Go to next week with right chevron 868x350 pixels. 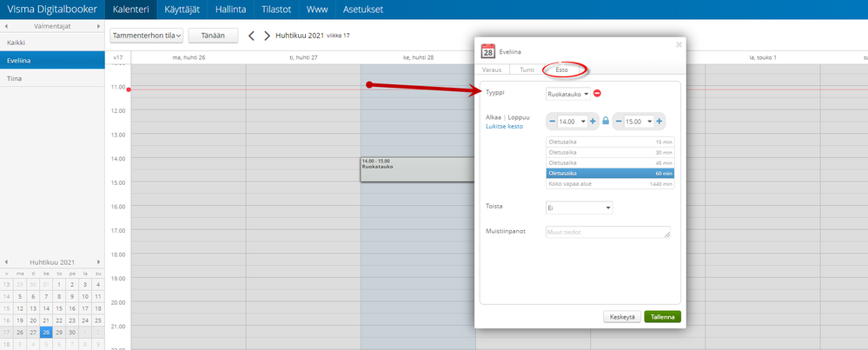268,36
